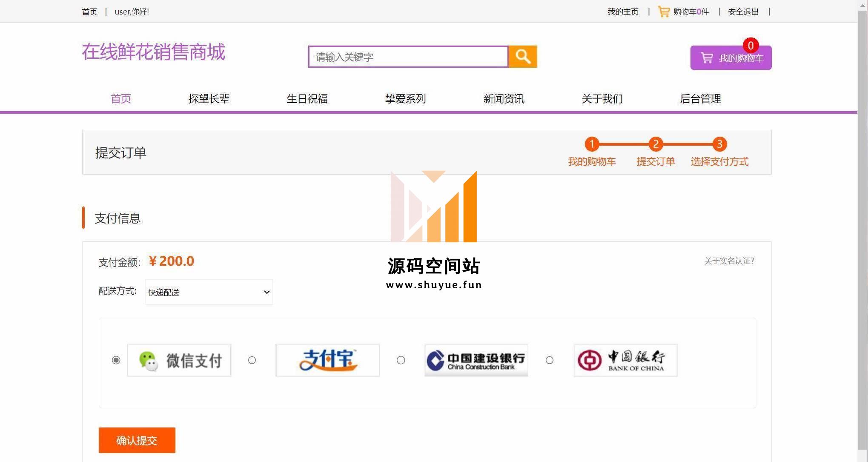The width and height of the screenshot is (868, 462).
Task: Click the red cart count badge
Action: tap(751, 46)
